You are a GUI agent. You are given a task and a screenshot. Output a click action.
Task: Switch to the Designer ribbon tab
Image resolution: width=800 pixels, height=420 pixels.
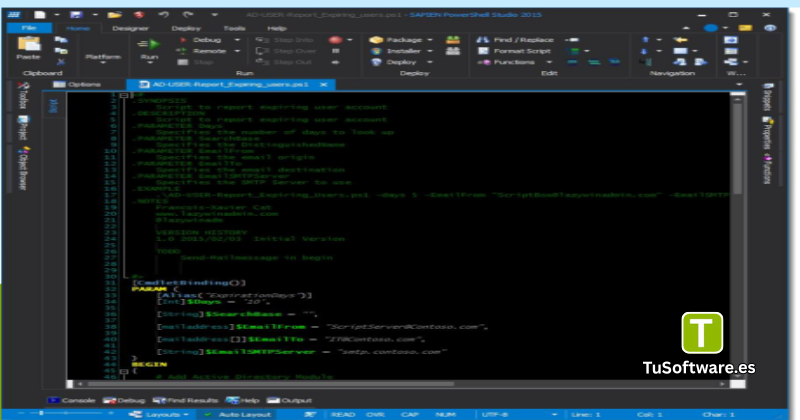[x=130, y=28]
